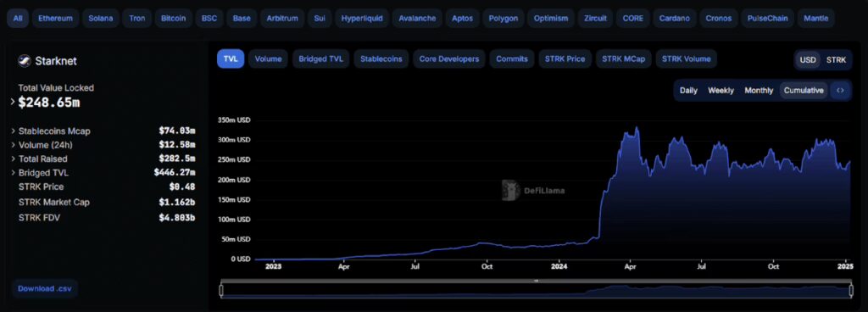The width and height of the screenshot is (868, 312).
Task: Click the STRK Market Cap value $1.162b
Action: (x=177, y=203)
